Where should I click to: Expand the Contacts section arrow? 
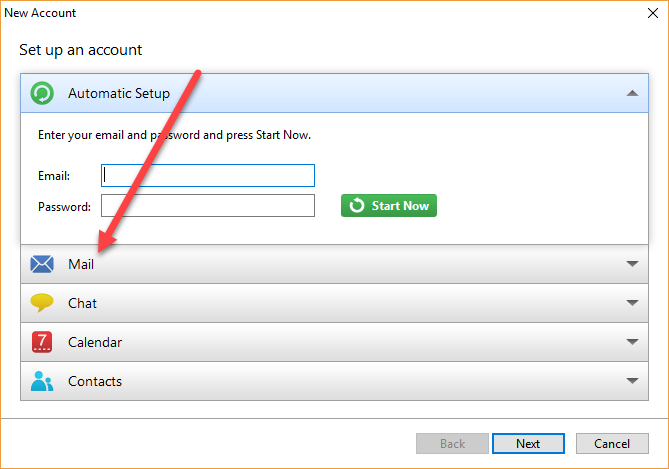click(632, 380)
